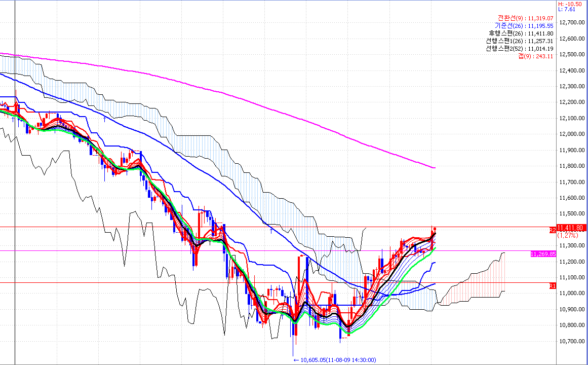The image size is (588, 365).
Task: Click the R2 resistance line marker
Action: pos(553,230)
